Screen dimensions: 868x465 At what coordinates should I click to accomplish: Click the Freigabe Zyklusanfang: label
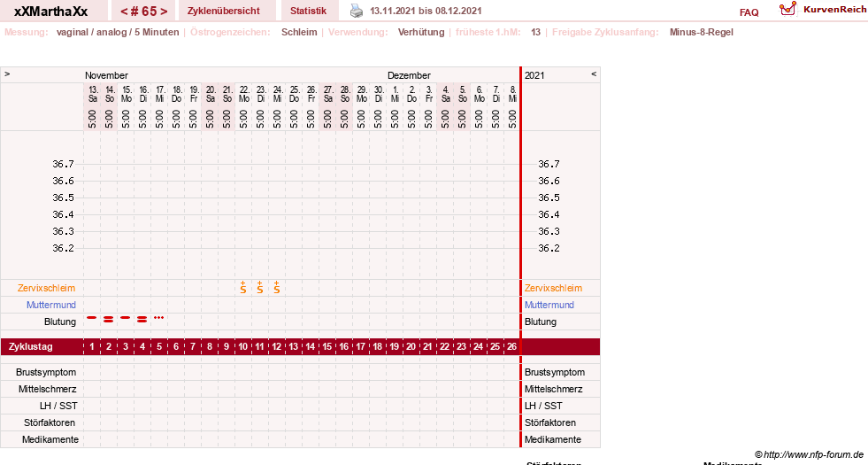point(605,32)
